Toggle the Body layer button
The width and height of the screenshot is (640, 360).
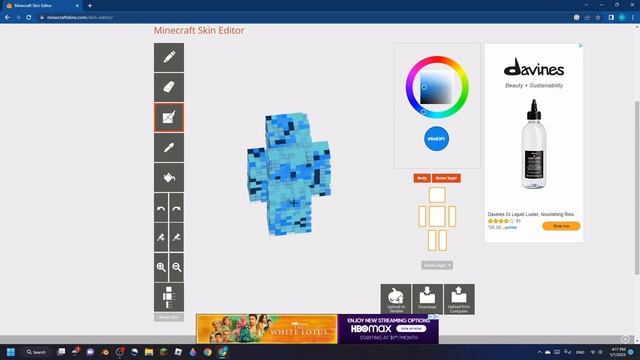point(422,178)
